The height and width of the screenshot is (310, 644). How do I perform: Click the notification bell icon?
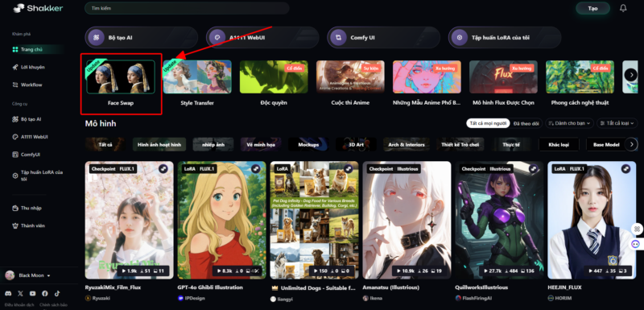623,8
